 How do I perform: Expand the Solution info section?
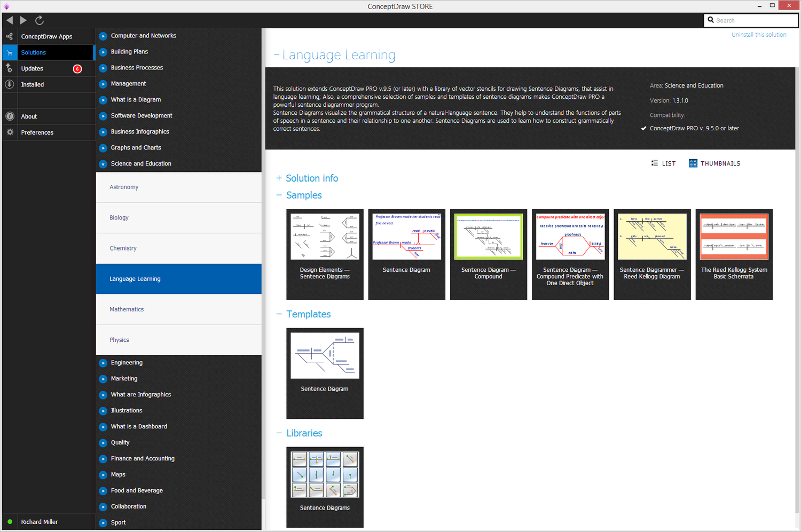(279, 178)
